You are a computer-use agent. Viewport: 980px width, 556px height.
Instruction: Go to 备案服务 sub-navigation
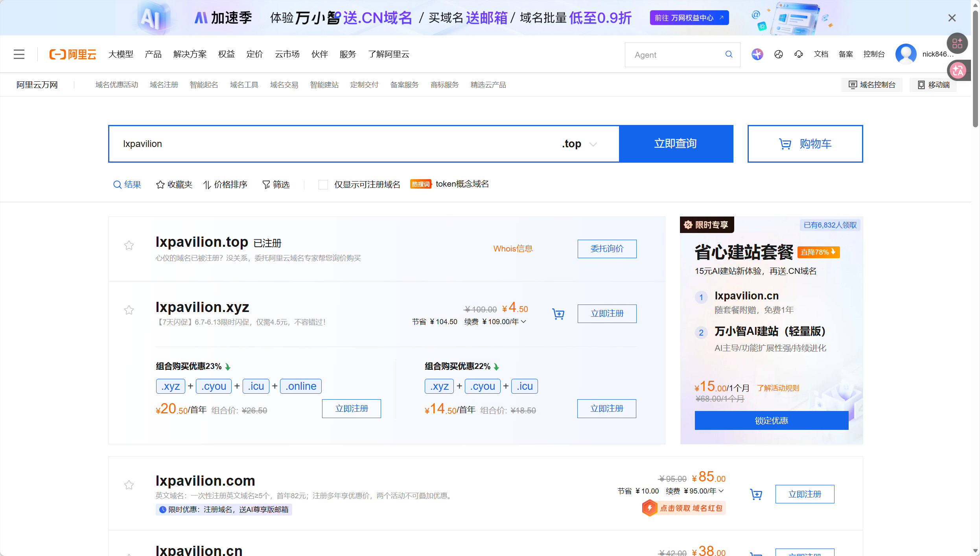pos(405,85)
